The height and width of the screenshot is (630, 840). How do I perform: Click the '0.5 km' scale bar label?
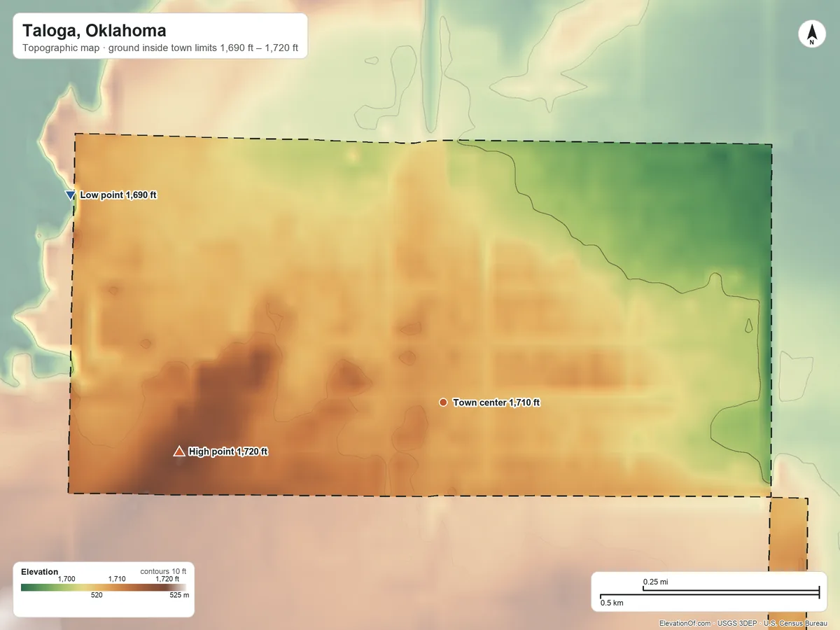(612, 603)
